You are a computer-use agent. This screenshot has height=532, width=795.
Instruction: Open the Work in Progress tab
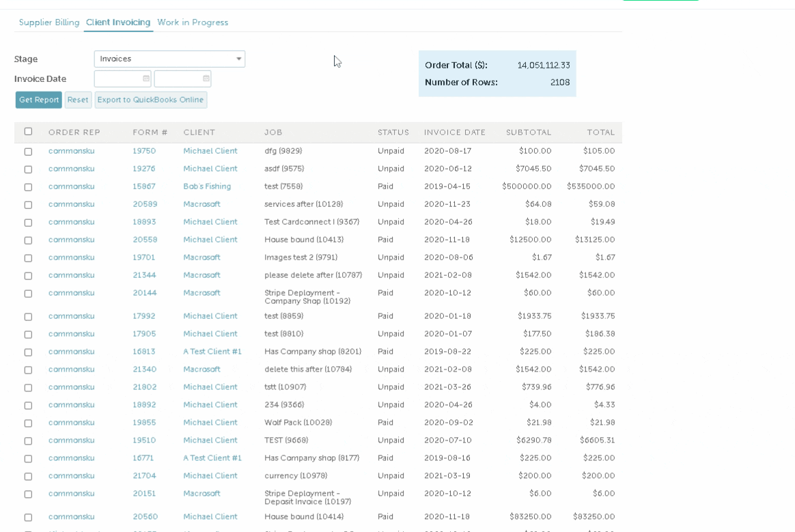click(x=193, y=23)
